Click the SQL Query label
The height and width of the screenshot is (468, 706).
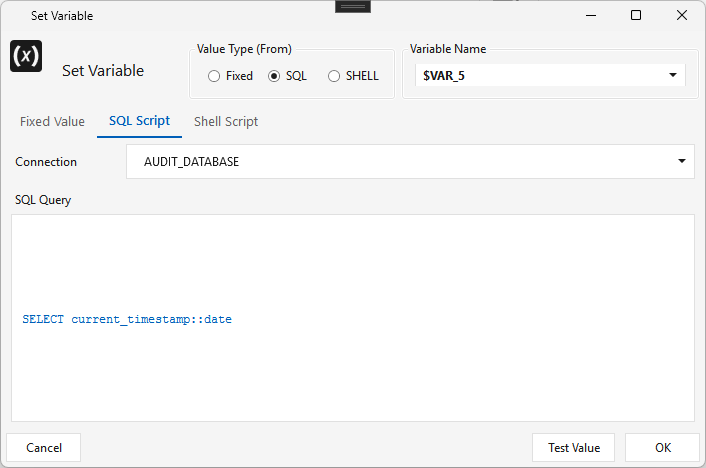click(43, 200)
